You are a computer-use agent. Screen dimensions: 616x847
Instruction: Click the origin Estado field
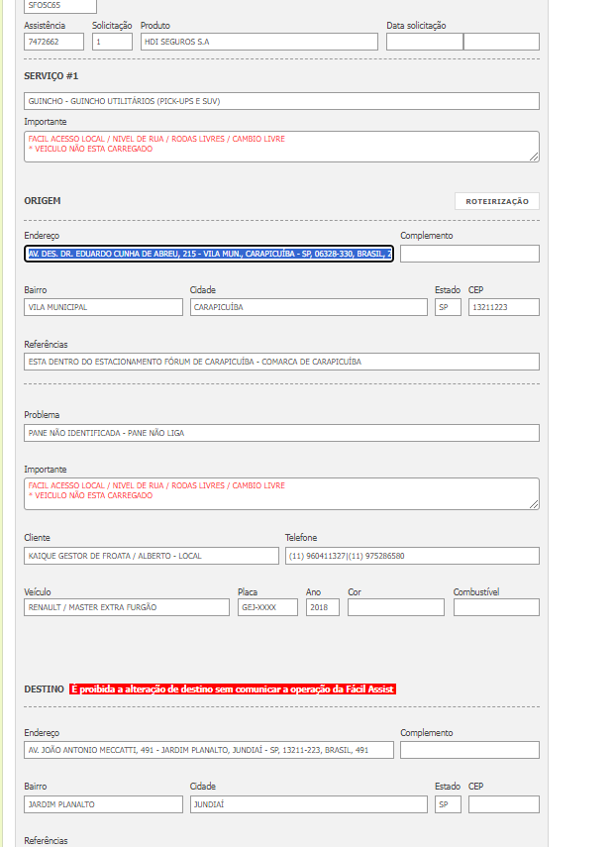448,307
